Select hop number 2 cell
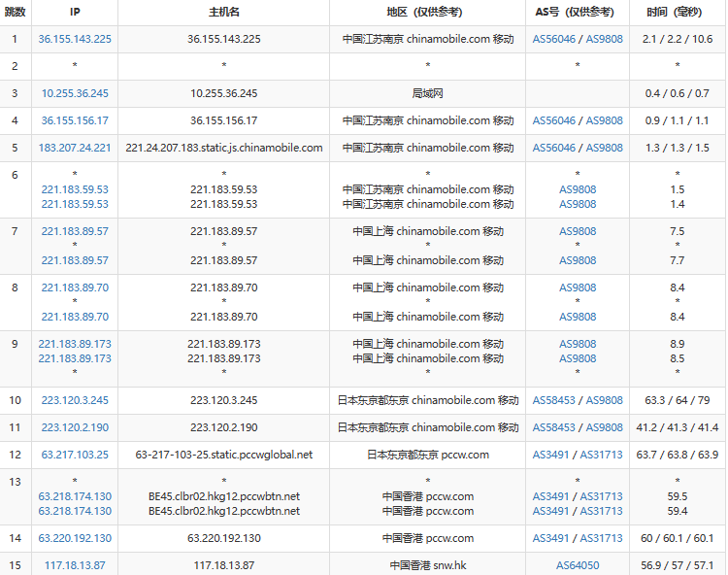The image size is (728, 575). pyautogui.click(x=15, y=66)
